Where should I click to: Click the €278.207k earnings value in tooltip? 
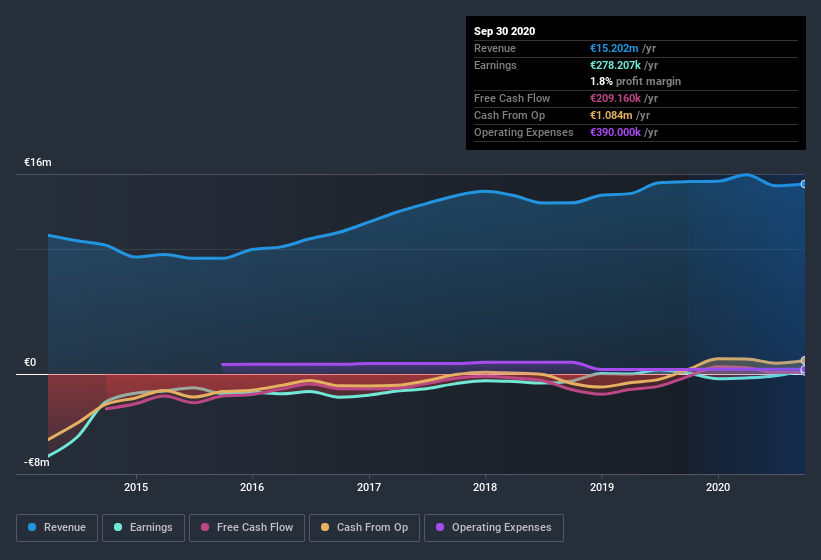coord(615,65)
